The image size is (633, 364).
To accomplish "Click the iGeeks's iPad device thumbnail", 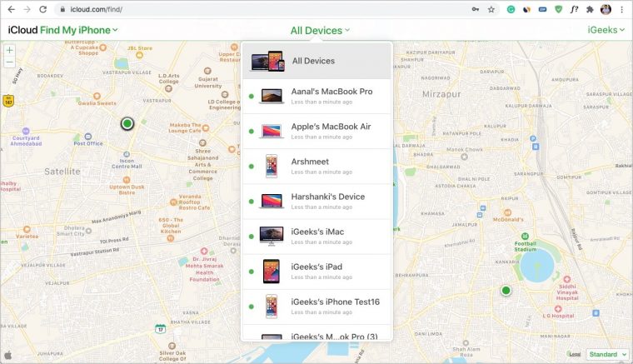I will click(272, 272).
